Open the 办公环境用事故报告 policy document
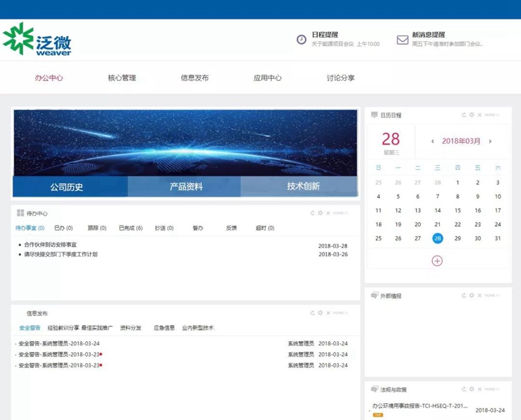 pos(420,406)
